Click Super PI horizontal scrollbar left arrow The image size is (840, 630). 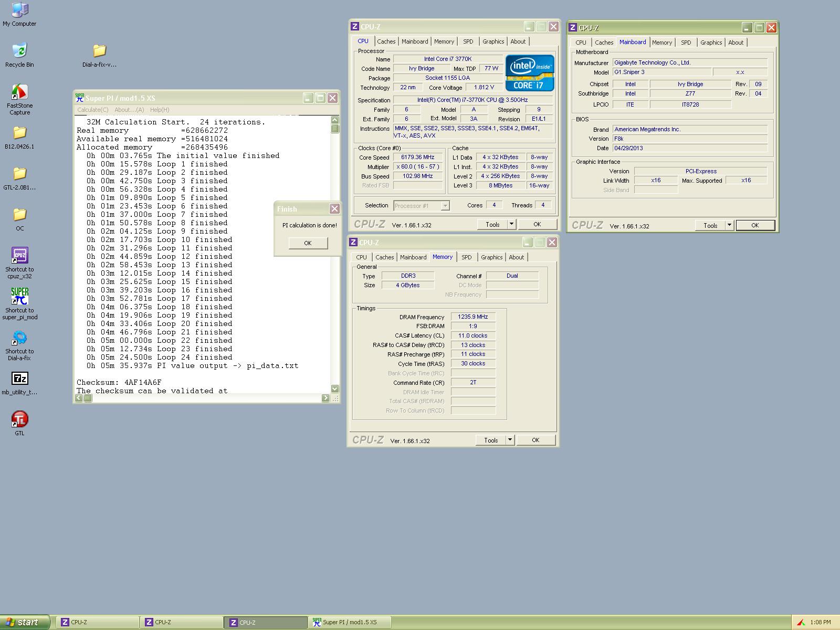79,398
